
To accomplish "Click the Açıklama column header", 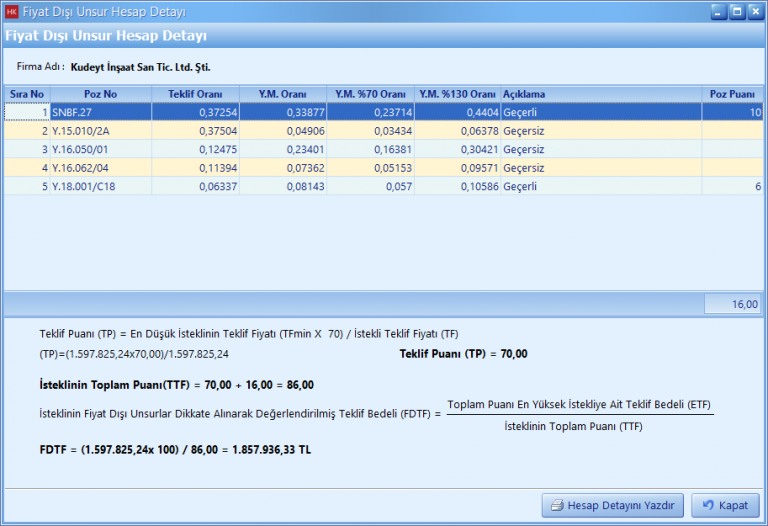I will coord(600,94).
